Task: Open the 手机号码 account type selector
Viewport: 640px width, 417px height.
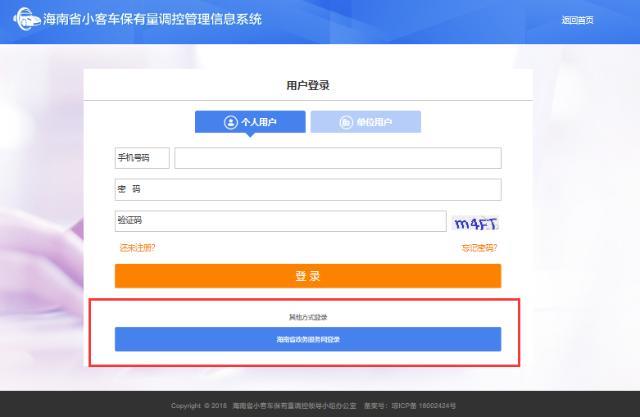Action: pyautogui.click(x=142, y=158)
